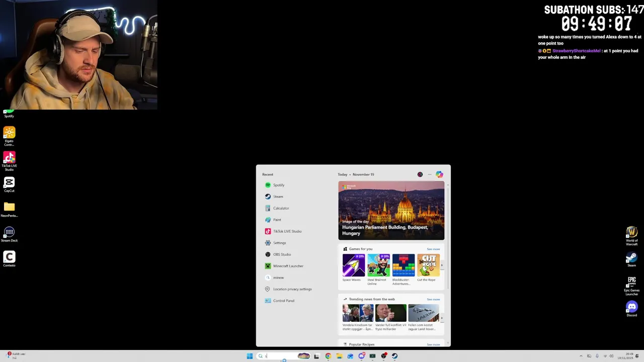Select the Discord desktop shortcut
Image resolution: width=644 pixels, height=362 pixels.
click(x=632, y=309)
